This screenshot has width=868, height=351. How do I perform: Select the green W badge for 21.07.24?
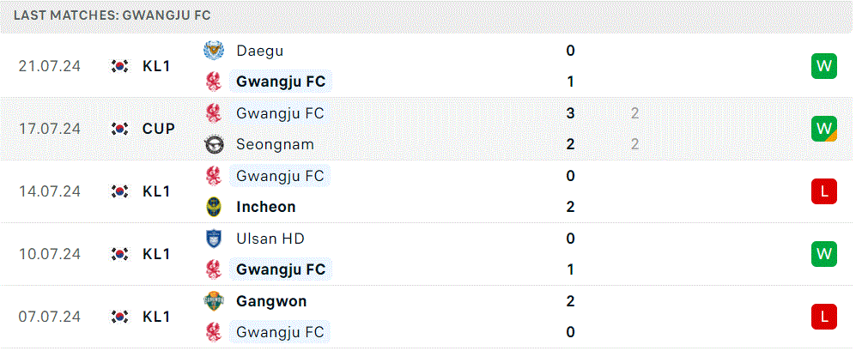pyautogui.click(x=823, y=66)
